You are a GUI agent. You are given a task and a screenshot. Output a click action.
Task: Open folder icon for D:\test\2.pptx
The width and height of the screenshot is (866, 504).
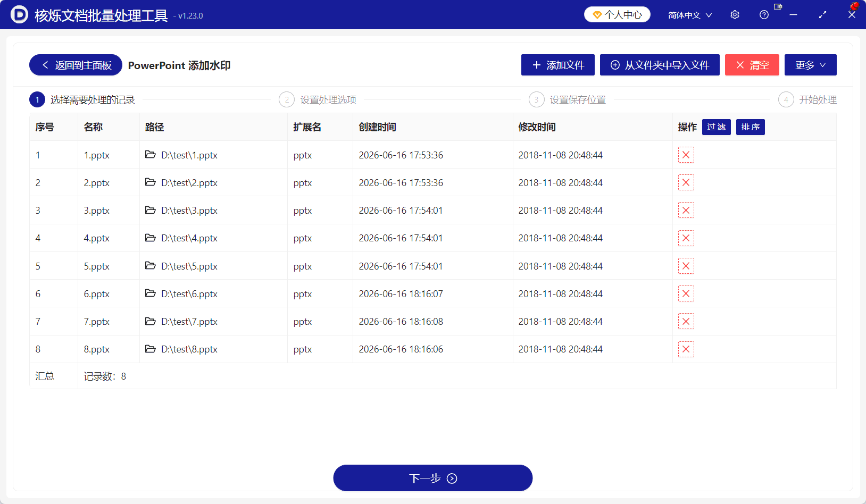coord(151,182)
